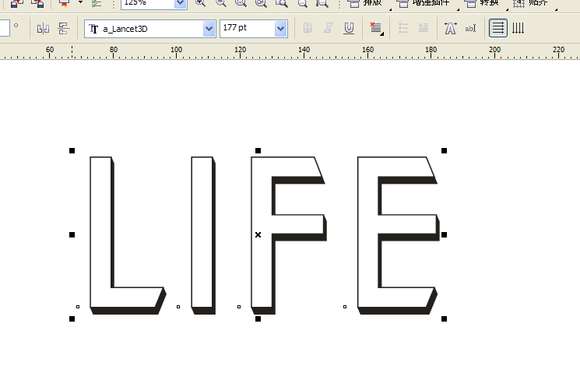
Task: Click the bullet list icon
Action: click(403, 28)
